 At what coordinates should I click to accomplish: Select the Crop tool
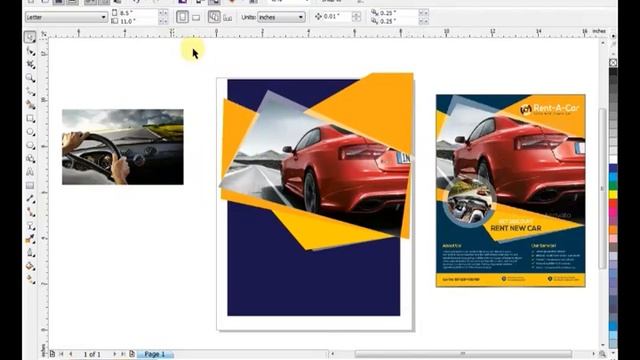tap(30, 64)
